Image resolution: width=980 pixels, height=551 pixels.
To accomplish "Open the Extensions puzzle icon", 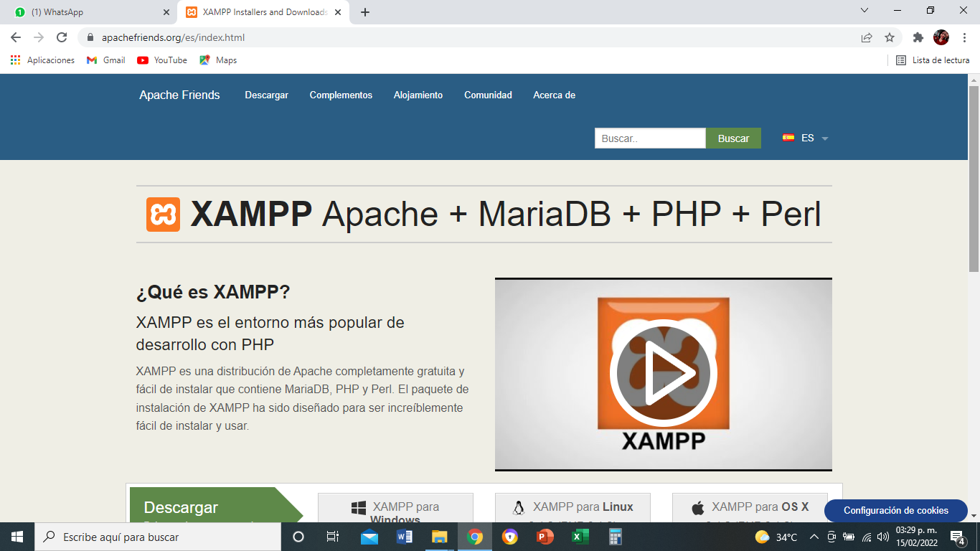I will point(918,37).
